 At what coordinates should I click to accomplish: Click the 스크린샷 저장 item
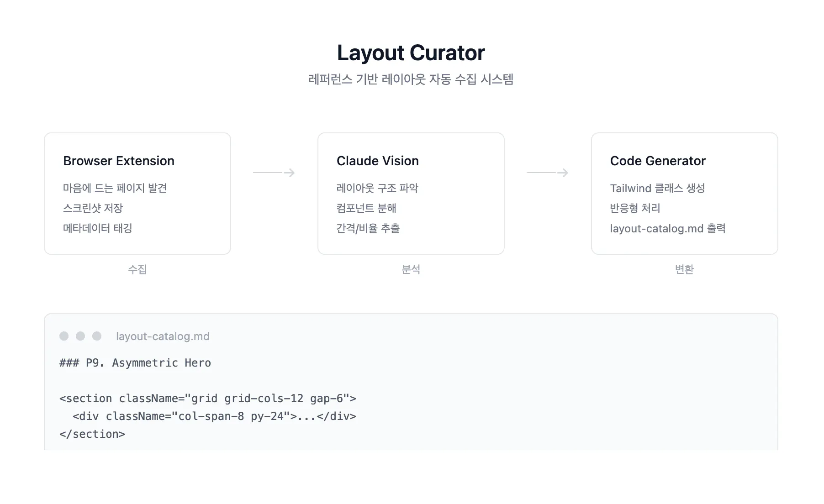pyautogui.click(x=93, y=208)
